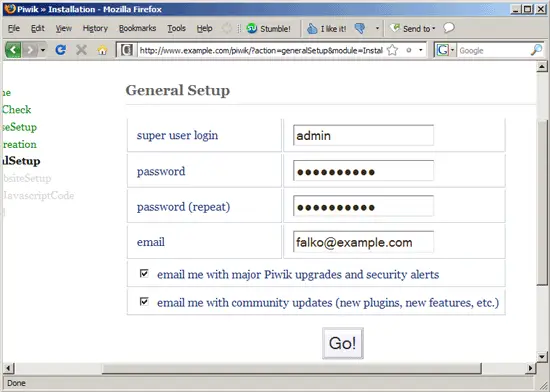The width and height of the screenshot is (550, 392).
Task: Click the reation step link in sidebar
Action: tap(19, 144)
